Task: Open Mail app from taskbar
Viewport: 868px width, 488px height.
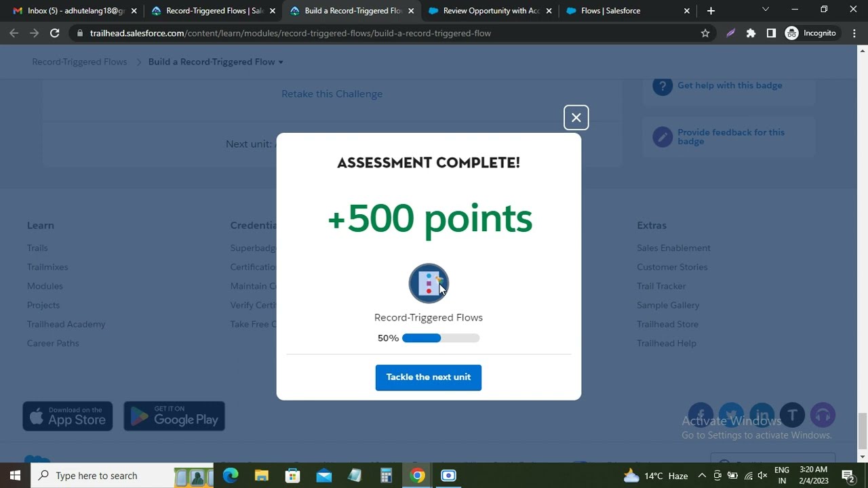Action: click(x=324, y=475)
